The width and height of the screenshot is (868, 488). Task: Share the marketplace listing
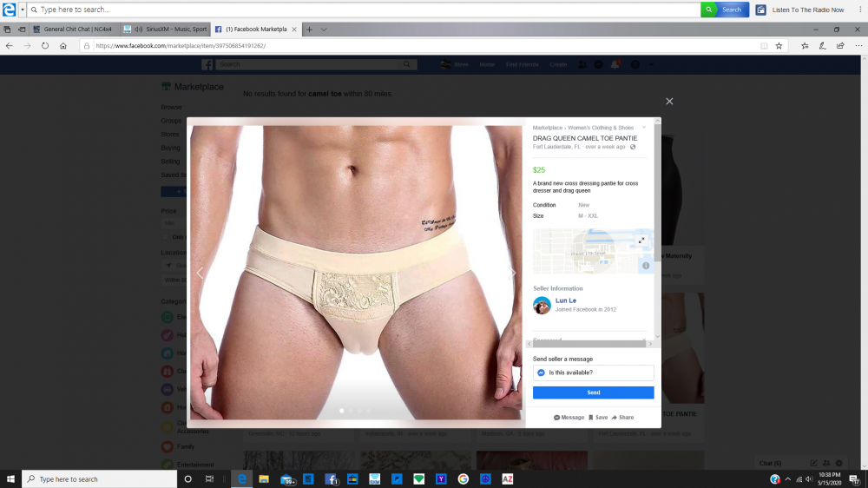click(622, 418)
